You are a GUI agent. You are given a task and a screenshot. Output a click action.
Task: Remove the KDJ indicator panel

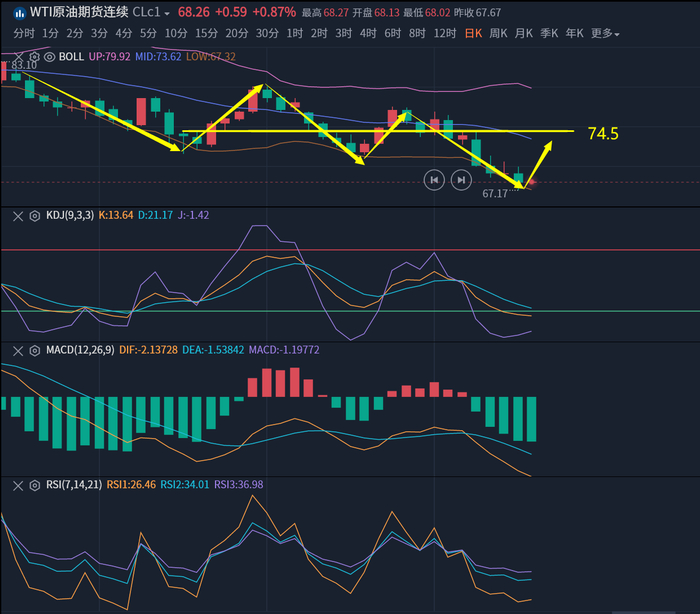click(x=17, y=215)
